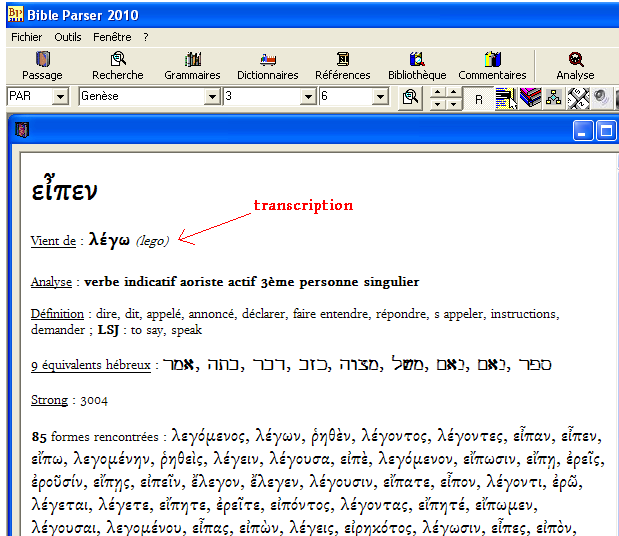This screenshot has height=536, width=619.
Task: Click the 'Définition' underlined label
Action: [x=57, y=314]
